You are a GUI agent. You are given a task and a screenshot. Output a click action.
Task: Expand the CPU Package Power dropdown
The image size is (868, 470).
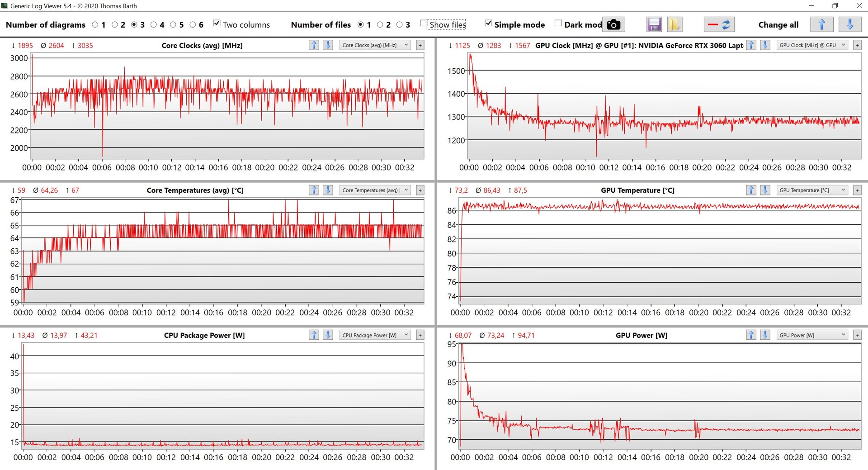375,335
